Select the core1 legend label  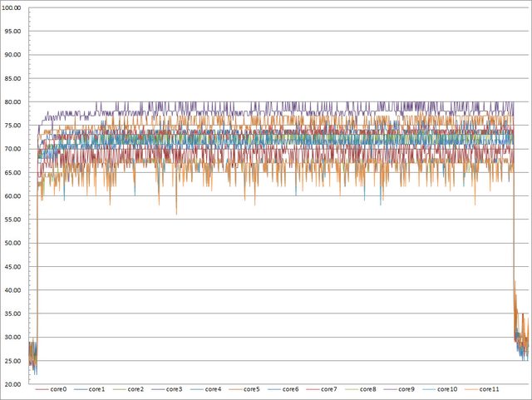pos(96,389)
